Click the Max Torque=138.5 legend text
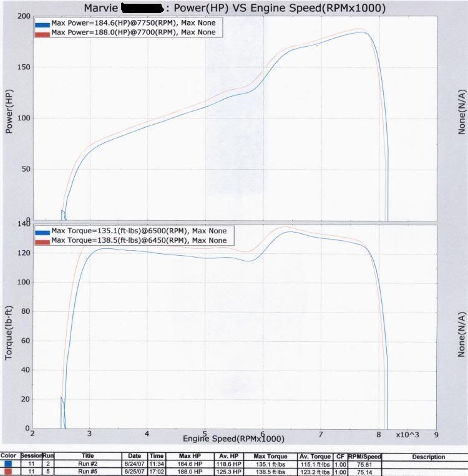The height and width of the screenshot is (476, 468). coord(139,240)
